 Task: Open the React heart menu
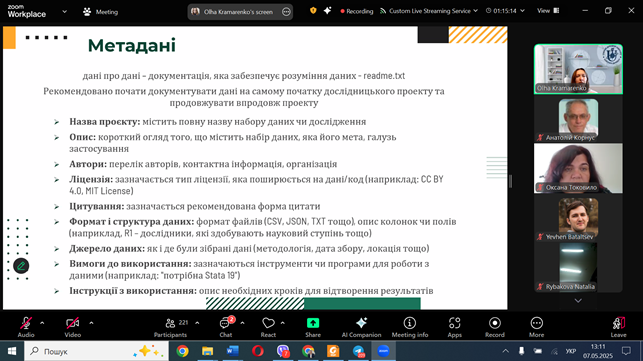268,327
